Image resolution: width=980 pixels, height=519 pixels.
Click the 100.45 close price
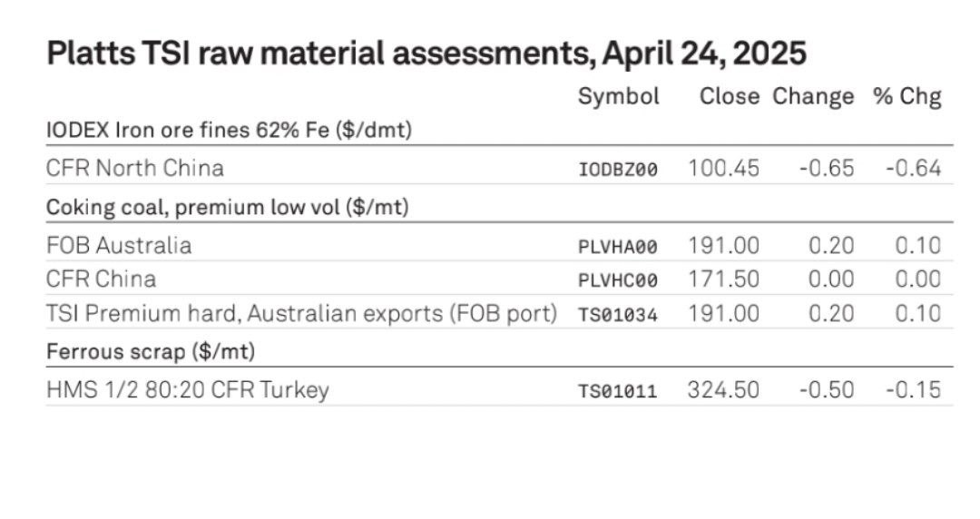[724, 168]
